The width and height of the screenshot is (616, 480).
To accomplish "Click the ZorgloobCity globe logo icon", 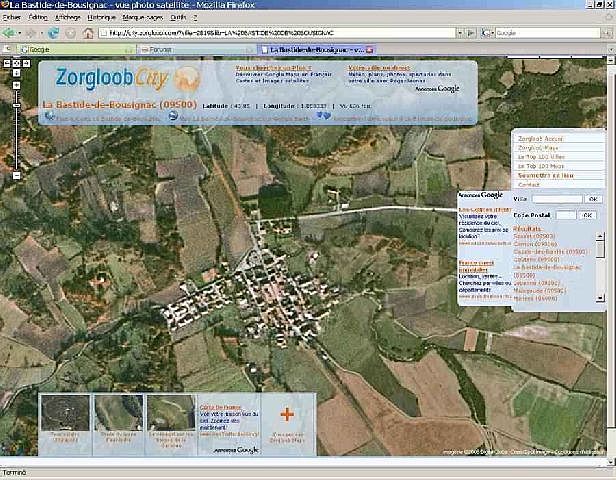I will tap(187, 79).
